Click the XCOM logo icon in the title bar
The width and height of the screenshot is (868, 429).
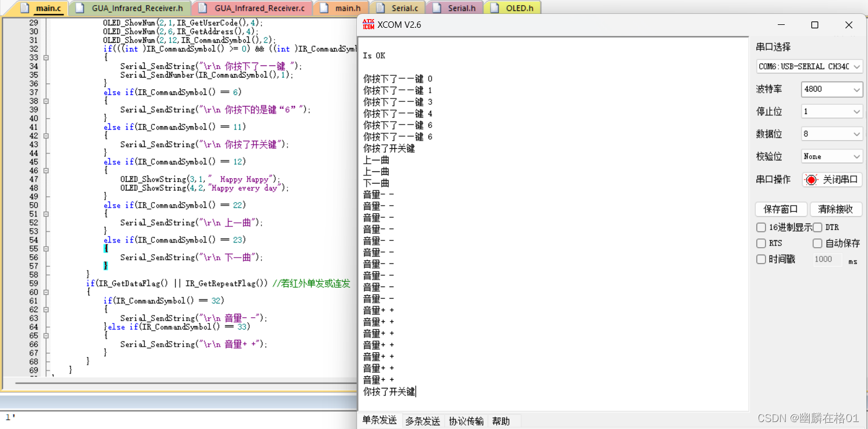(369, 25)
